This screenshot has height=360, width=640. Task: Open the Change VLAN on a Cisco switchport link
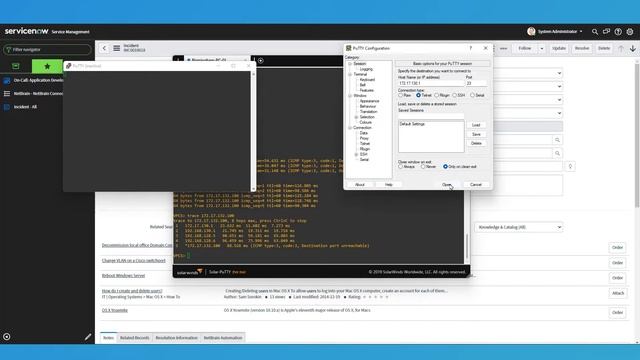(x=133, y=260)
